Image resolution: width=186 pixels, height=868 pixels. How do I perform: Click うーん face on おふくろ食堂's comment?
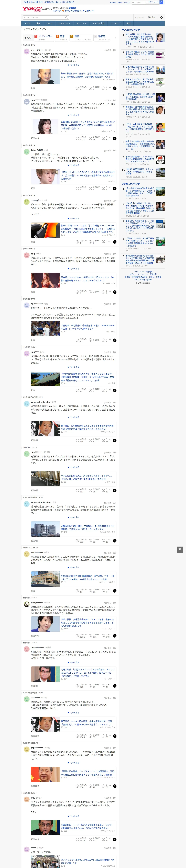[x=104, y=188]
